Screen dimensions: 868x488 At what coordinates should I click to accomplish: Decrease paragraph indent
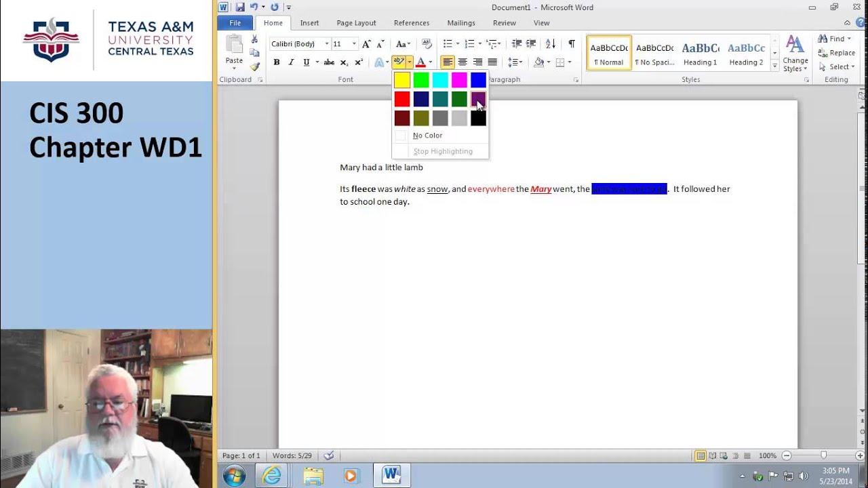coord(517,44)
